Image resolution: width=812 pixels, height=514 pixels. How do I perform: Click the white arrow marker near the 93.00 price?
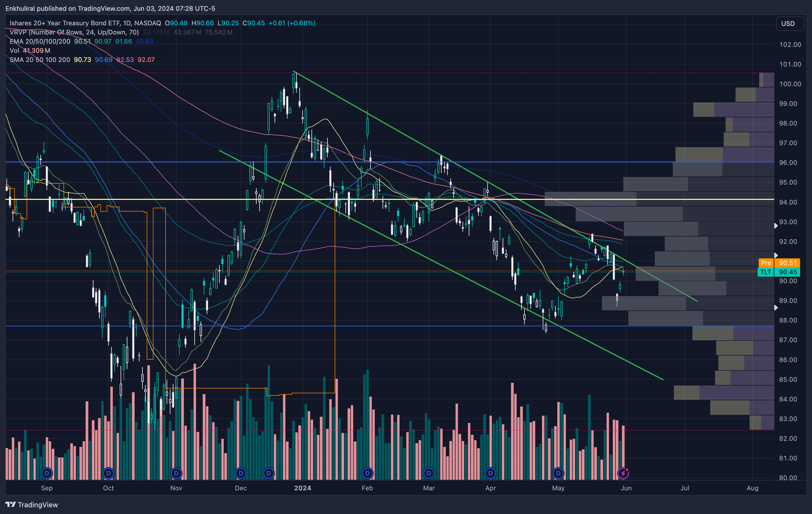tap(776, 225)
